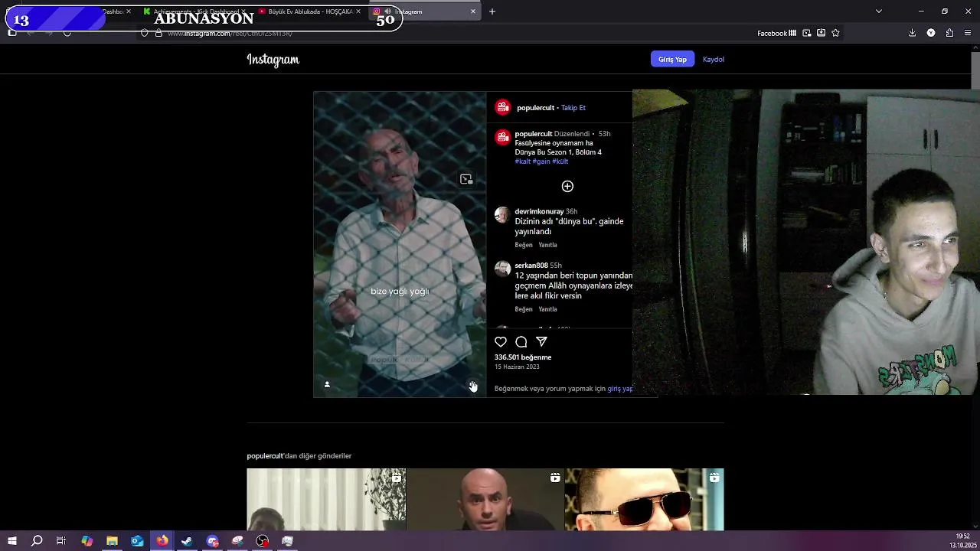
Task: Open the #kalt hashtag
Action: (523, 161)
